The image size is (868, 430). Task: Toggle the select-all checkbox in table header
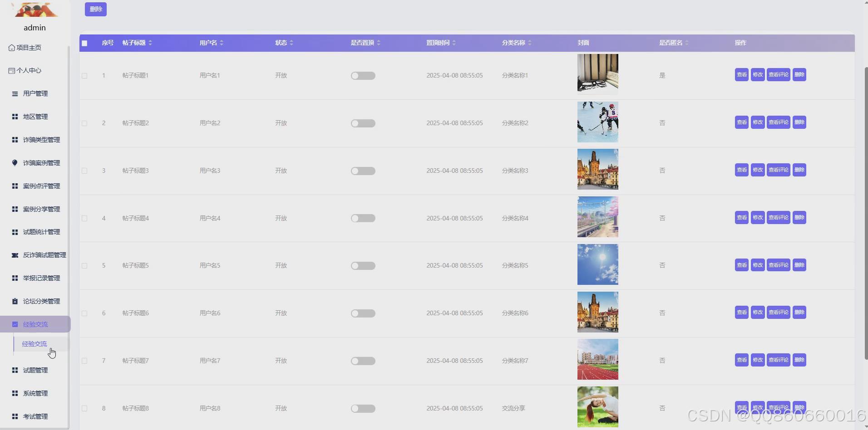[84, 44]
